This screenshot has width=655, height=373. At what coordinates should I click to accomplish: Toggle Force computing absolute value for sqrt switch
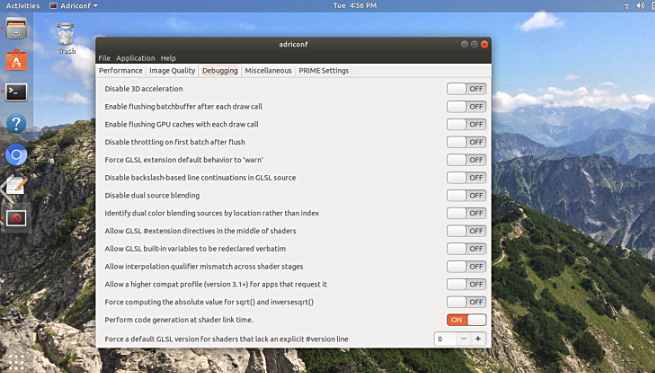pos(466,302)
